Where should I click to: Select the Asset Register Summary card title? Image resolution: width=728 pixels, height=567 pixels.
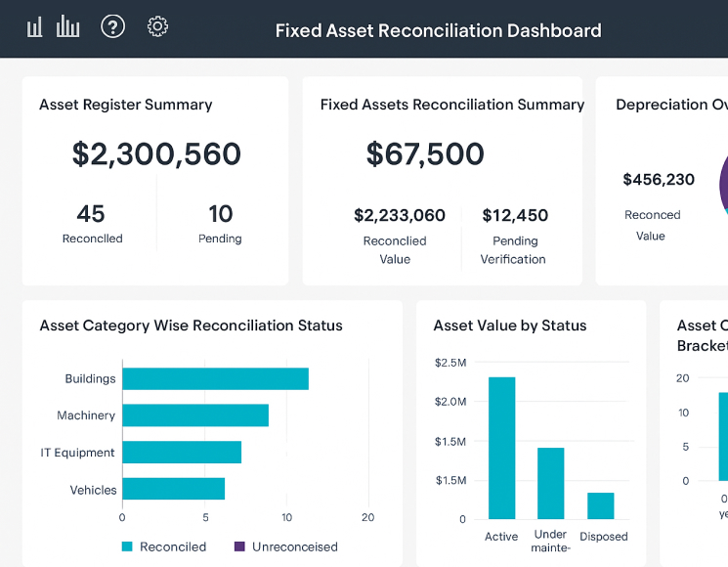125,105
